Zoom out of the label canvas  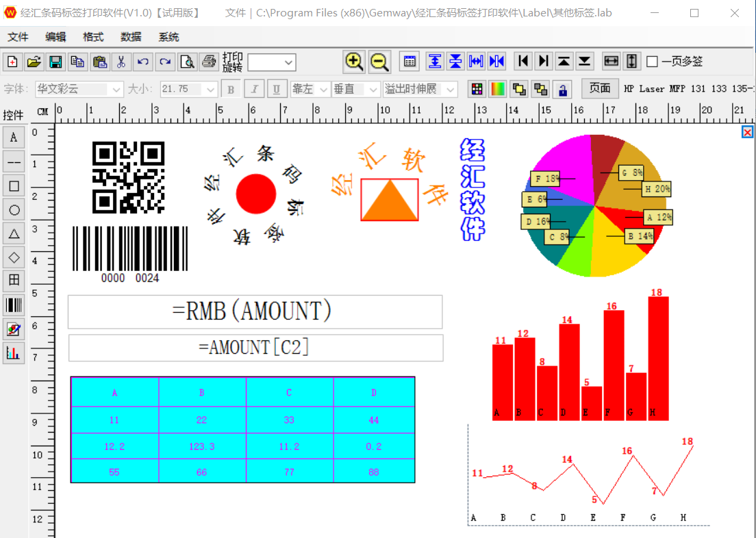point(379,62)
